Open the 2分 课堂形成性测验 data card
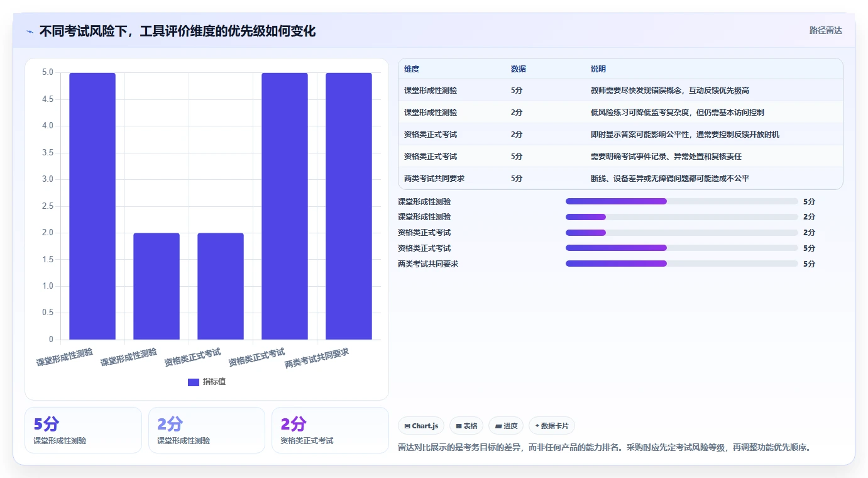 207,430
